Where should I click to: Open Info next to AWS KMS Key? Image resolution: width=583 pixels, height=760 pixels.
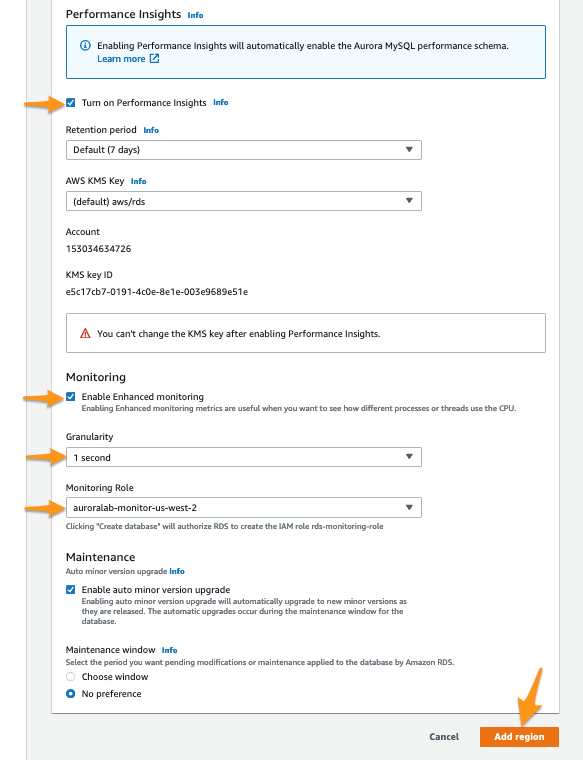pyautogui.click(x=139, y=181)
